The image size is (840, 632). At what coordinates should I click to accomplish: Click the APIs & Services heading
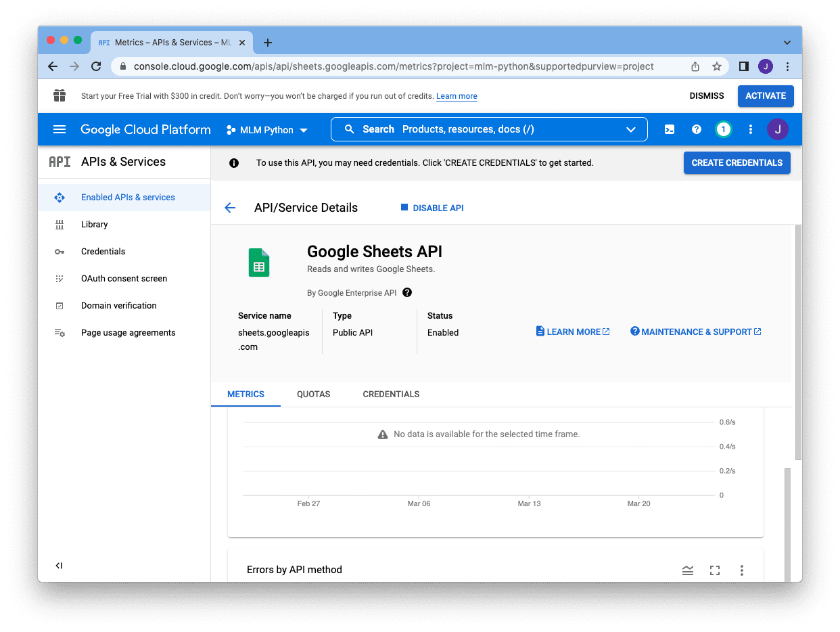coord(123,162)
